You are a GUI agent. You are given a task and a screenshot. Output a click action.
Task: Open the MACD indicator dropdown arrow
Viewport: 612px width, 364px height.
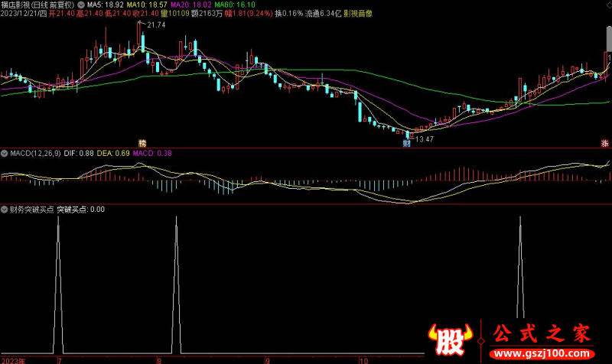(5, 154)
